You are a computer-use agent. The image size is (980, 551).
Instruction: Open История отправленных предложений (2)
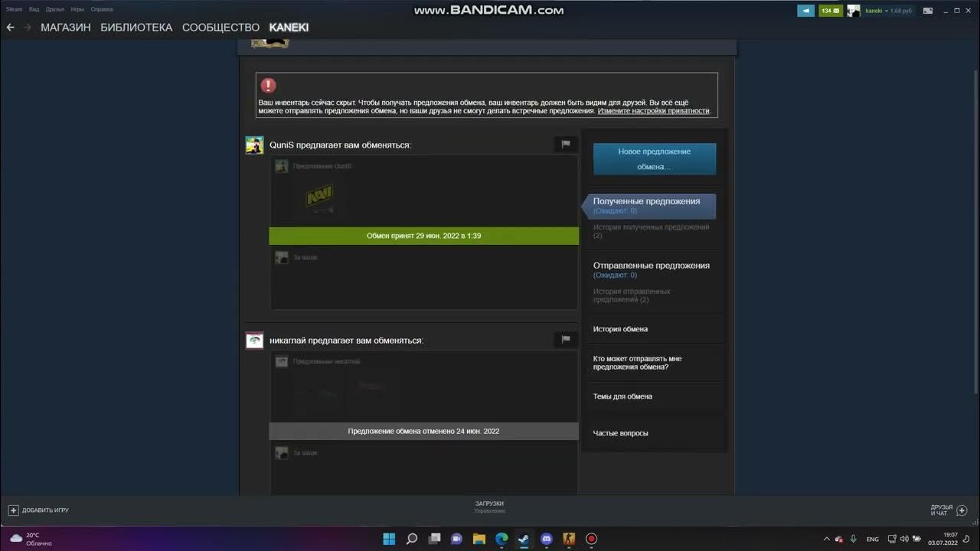(x=632, y=295)
